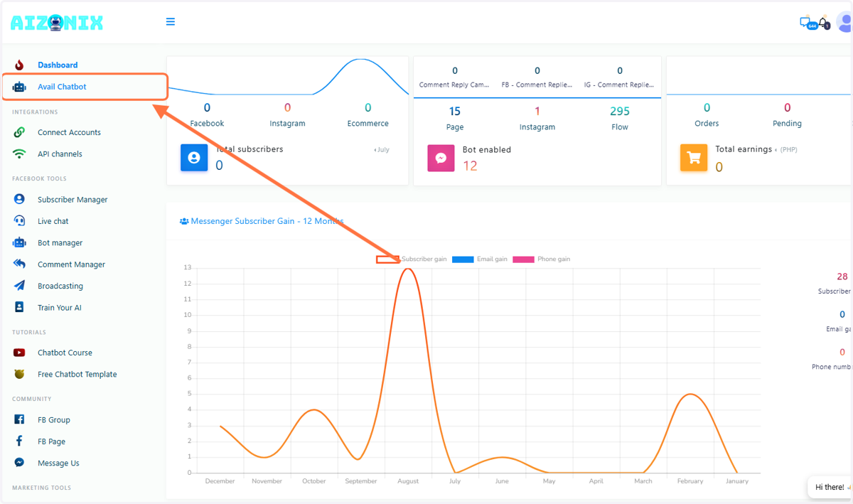Click the Live chat headset icon
The width and height of the screenshot is (853, 504).
point(19,221)
